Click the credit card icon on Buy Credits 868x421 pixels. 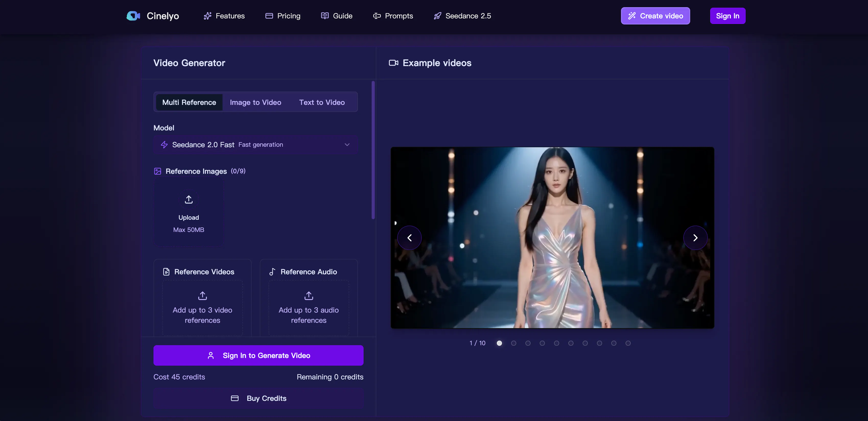coord(234,399)
